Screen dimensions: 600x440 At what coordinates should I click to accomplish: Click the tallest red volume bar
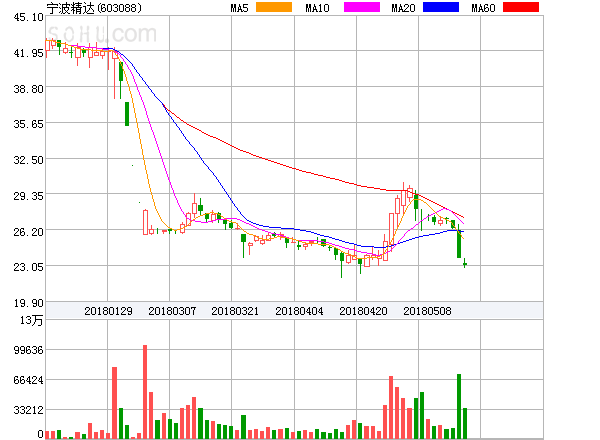click(x=145, y=392)
